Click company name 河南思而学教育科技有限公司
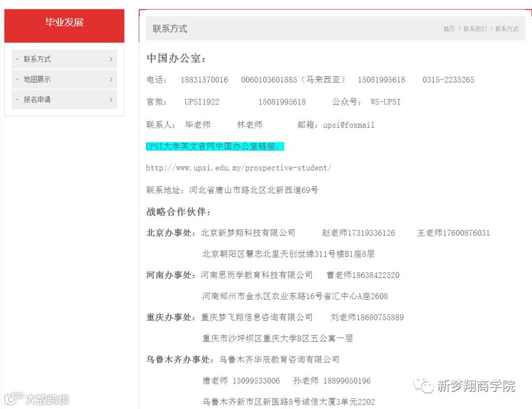 coord(257,275)
